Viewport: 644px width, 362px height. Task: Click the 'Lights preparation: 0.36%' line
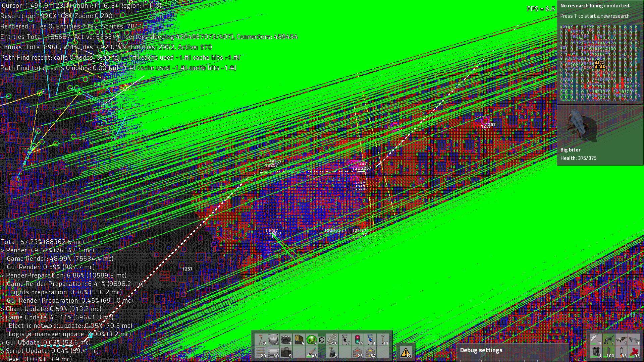(66, 292)
